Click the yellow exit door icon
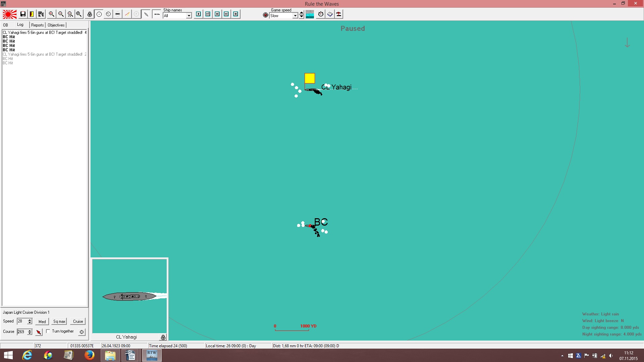 [x=32, y=14]
